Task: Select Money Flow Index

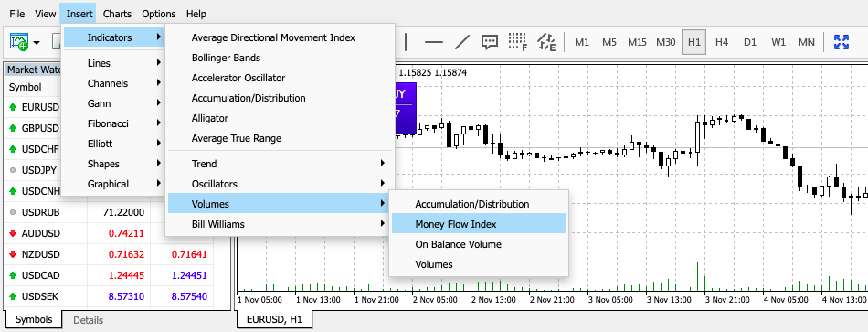Action: (x=479, y=224)
